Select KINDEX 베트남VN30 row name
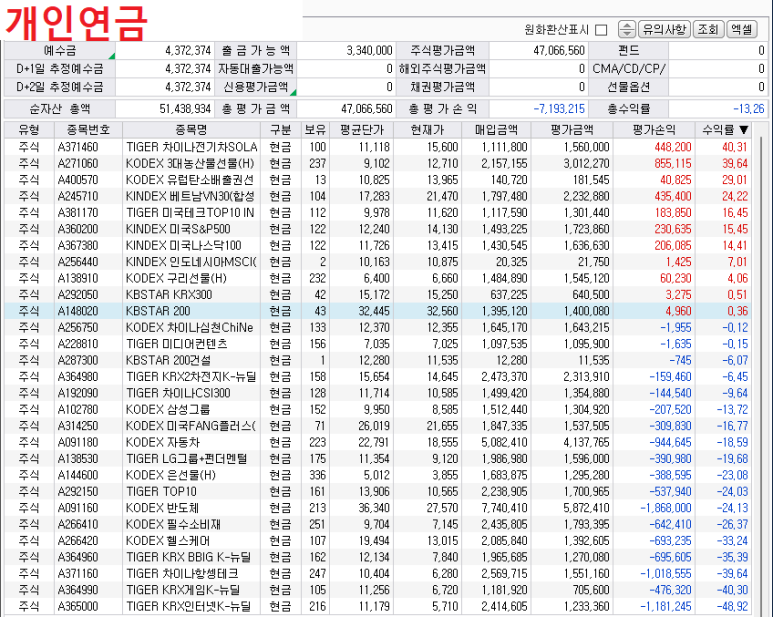 pos(190,196)
